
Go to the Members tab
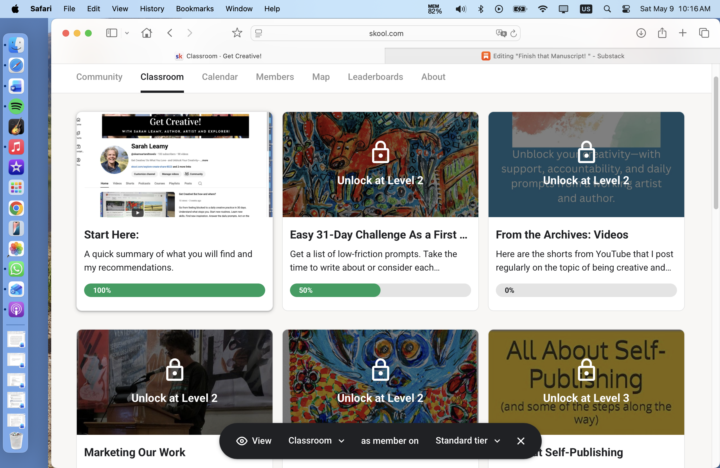(x=275, y=77)
